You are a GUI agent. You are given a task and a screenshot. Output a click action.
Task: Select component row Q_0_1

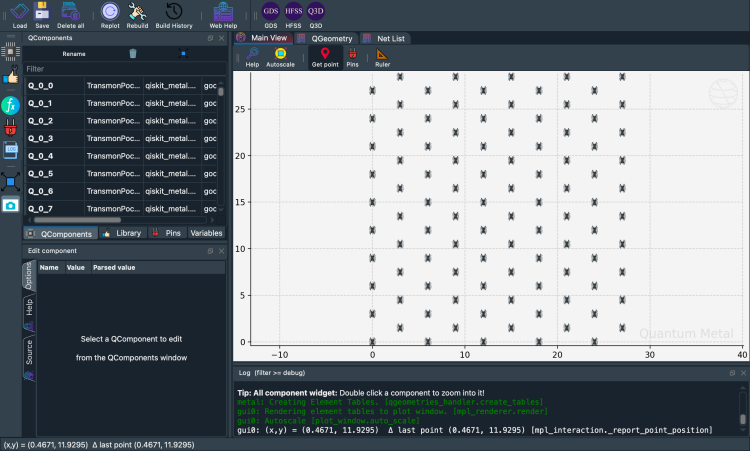[x=121, y=103]
